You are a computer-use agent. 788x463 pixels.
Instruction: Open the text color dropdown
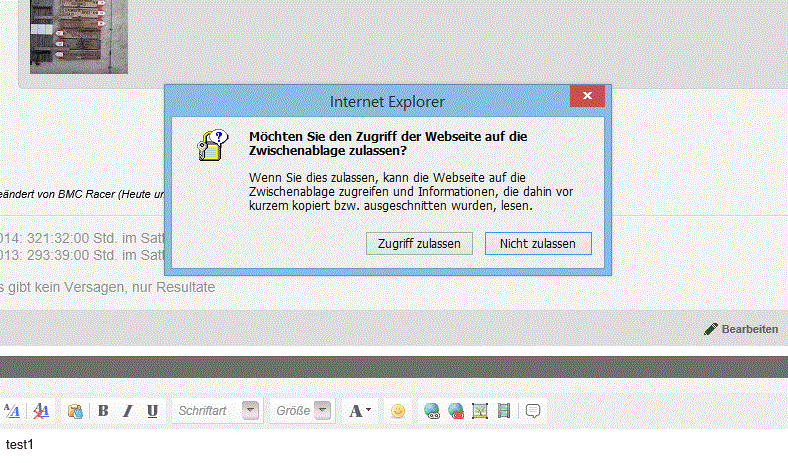pyautogui.click(x=360, y=411)
